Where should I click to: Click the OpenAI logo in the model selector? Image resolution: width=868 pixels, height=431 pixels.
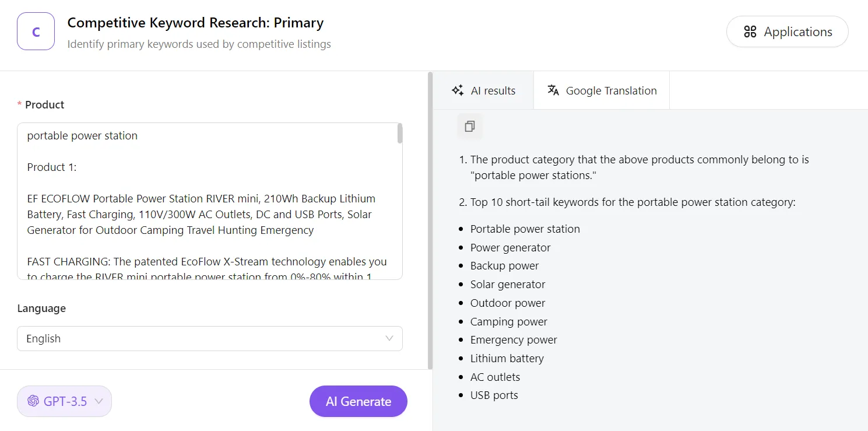tap(33, 401)
